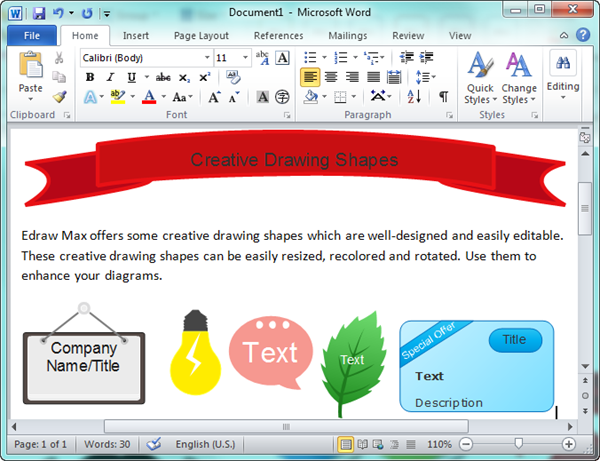Image resolution: width=600 pixels, height=461 pixels.
Task: Open the font size dropdown showing 11
Action: point(232,58)
